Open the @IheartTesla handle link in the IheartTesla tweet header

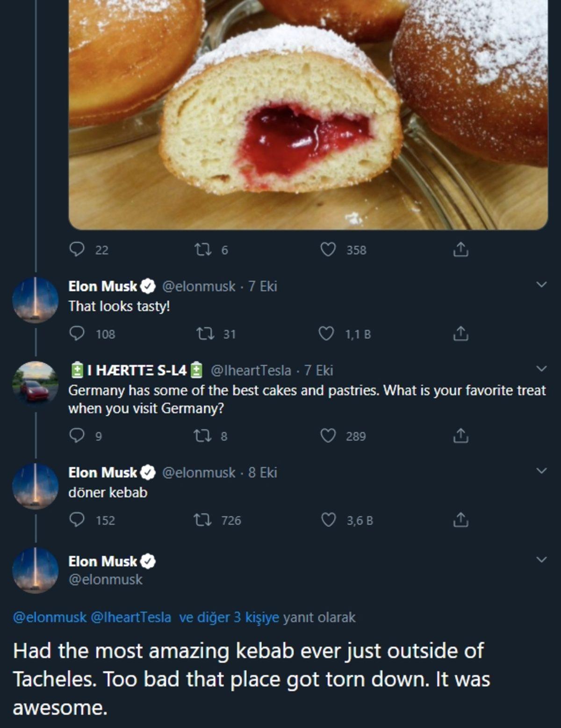click(251, 371)
